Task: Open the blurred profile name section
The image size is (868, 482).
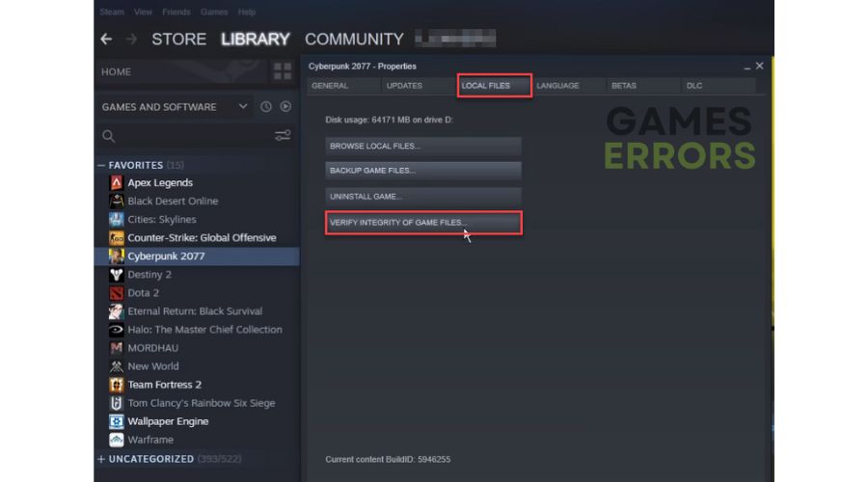Action: (x=455, y=39)
